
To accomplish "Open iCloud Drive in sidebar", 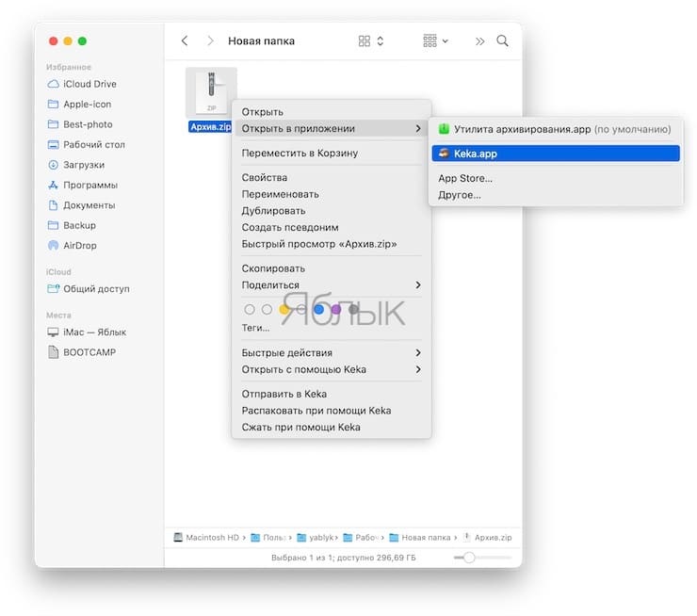I will click(x=82, y=84).
